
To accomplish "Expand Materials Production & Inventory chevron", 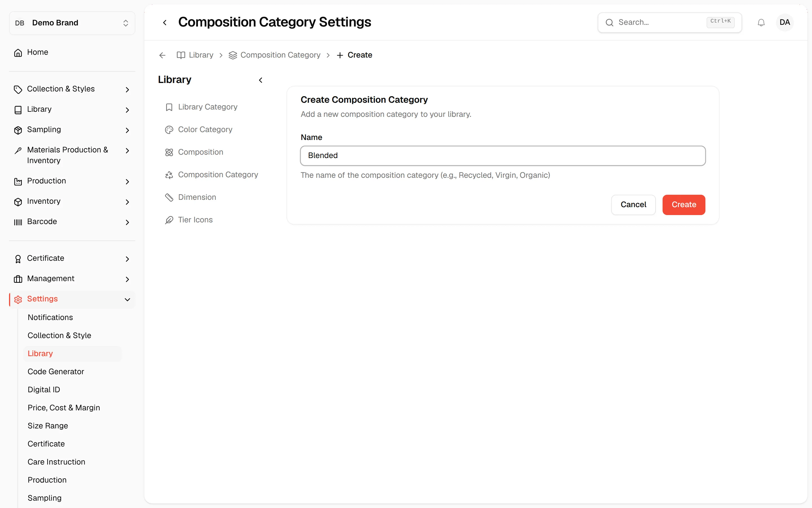I will pos(127,150).
